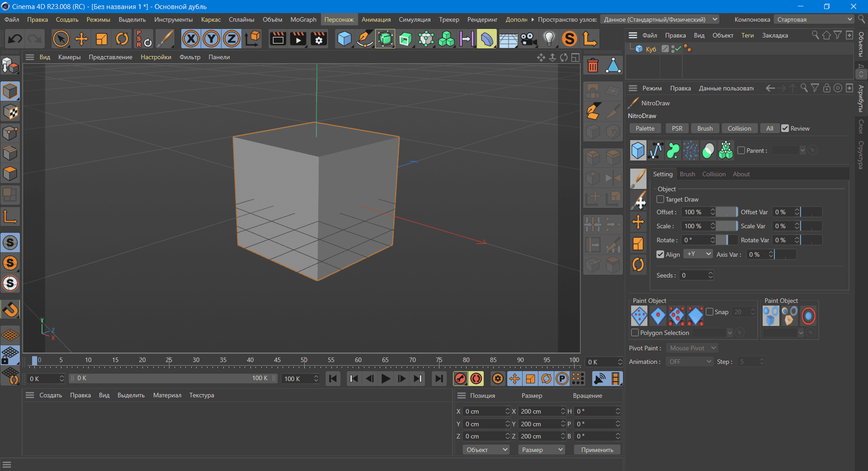Click the NitroDraw brush icon in top toolbar
The image size is (868, 471).
[x=165, y=39]
